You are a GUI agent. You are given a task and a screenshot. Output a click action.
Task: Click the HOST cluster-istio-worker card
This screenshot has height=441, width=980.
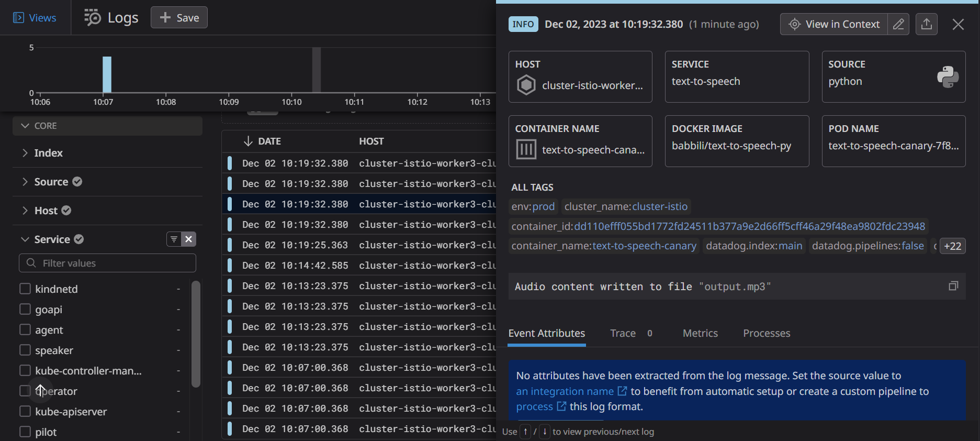580,76
